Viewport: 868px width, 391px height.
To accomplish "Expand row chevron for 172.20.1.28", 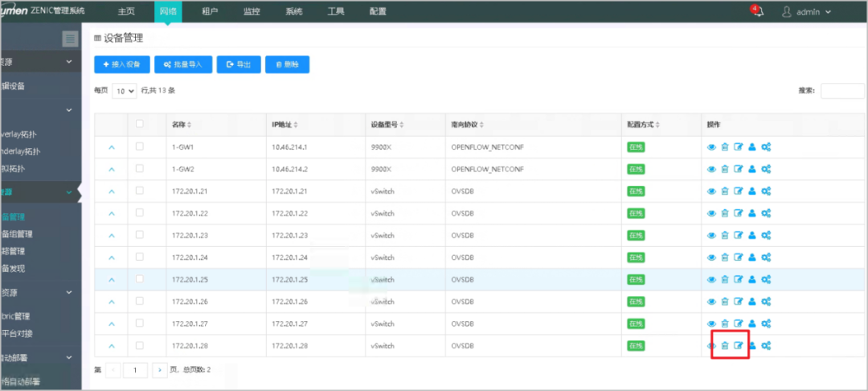I will point(111,346).
